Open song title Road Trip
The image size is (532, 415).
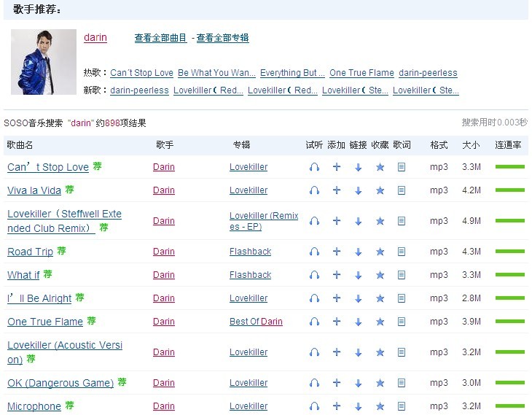30,252
